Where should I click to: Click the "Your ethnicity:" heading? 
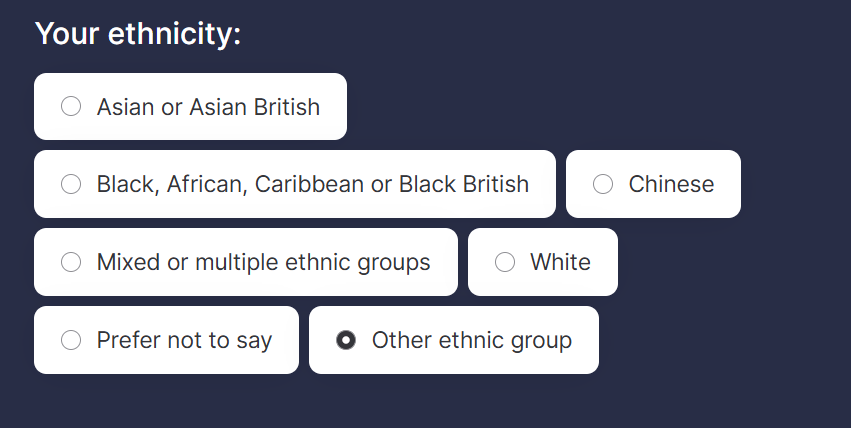pyautogui.click(x=138, y=34)
